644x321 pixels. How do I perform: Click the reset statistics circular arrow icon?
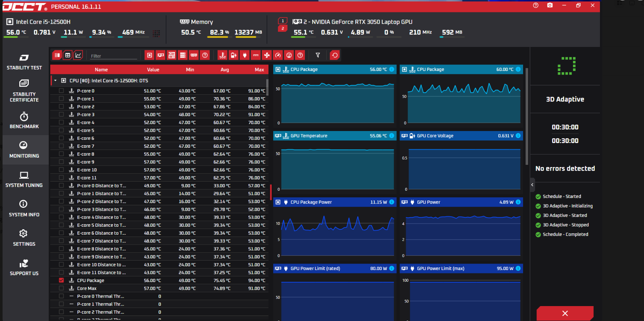(x=335, y=55)
